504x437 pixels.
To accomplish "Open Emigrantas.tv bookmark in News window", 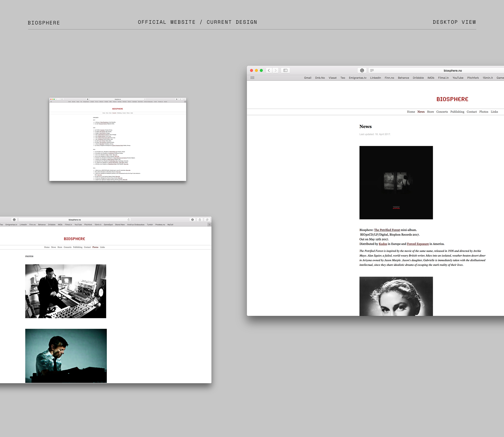I will click(358, 78).
